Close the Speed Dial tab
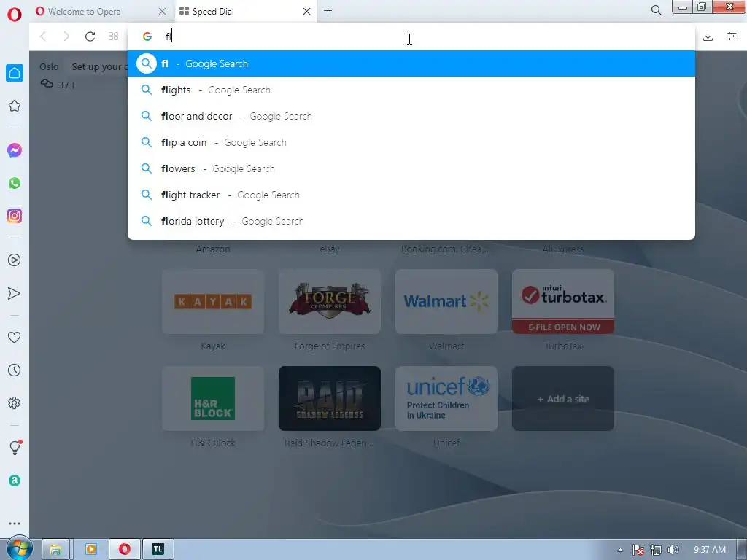This screenshot has height=560, width=747. pos(307,11)
